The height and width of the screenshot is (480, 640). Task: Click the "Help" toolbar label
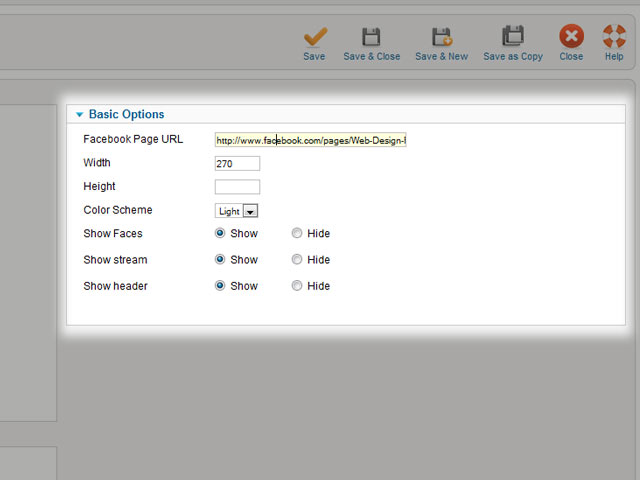614,56
